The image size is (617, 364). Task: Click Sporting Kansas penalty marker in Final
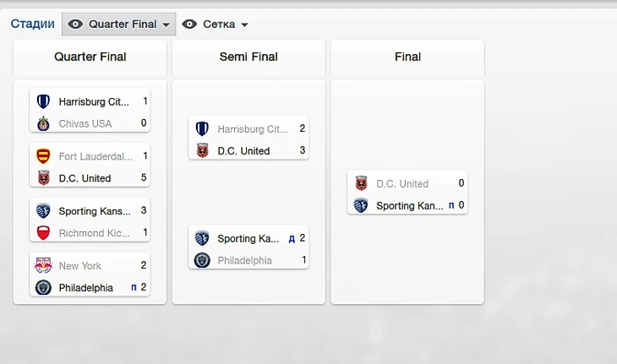[x=451, y=205]
